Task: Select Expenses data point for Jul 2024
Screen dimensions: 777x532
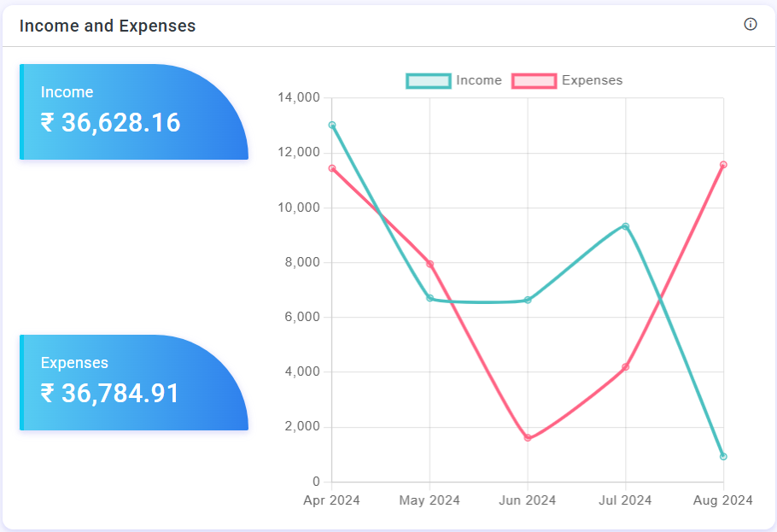Action: click(x=626, y=367)
